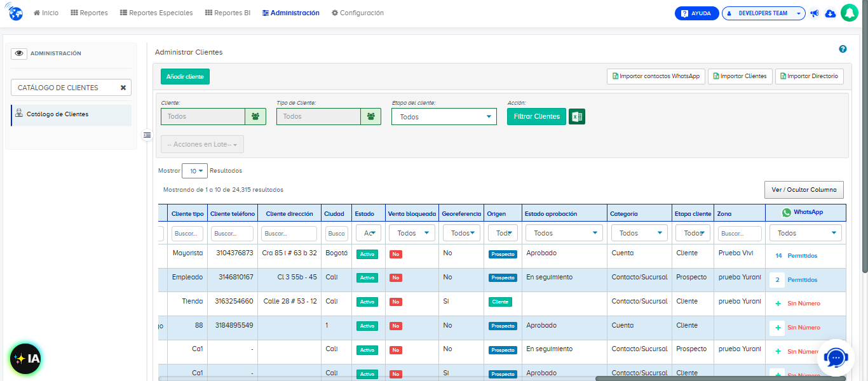The image size is (868, 381).
Task: Open Tipo de Cliente people icon
Action: coord(371,116)
